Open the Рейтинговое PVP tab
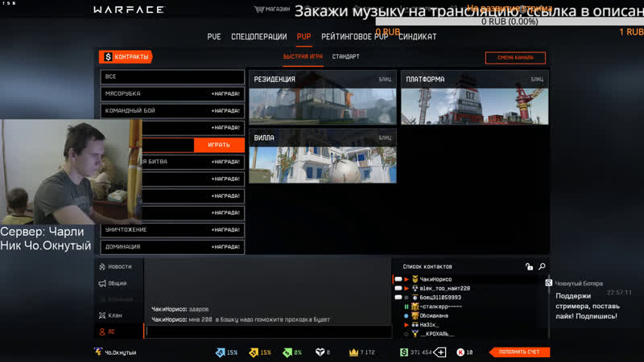Image resolution: width=644 pixels, height=362 pixels. 354,36
